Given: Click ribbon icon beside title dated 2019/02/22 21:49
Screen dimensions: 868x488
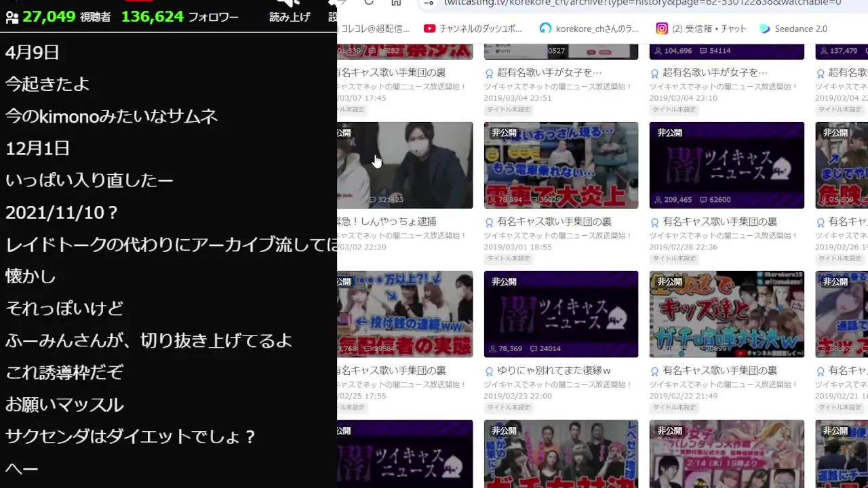Looking at the screenshot, I should [x=654, y=371].
